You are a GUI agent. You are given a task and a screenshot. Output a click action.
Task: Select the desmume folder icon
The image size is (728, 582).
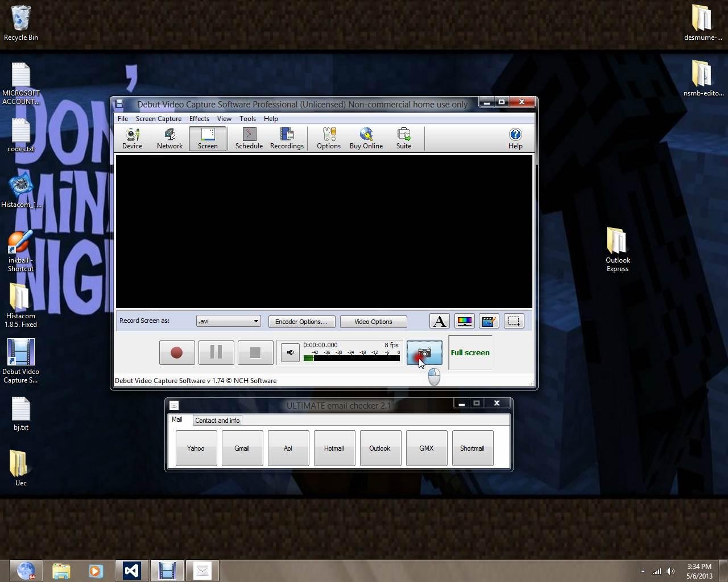tap(703, 23)
